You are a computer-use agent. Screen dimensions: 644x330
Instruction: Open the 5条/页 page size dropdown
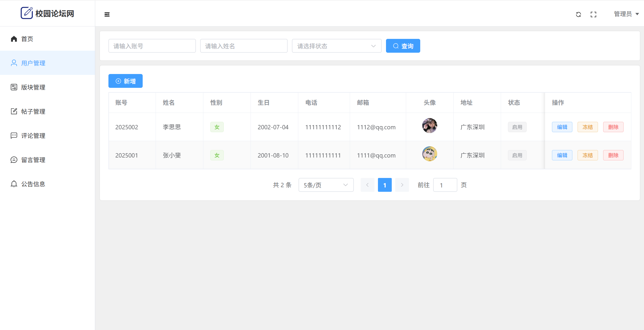point(326,185)
